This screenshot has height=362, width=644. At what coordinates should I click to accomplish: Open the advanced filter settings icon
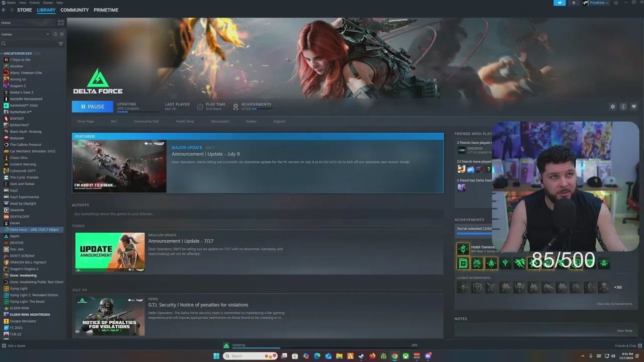point(61,44)
